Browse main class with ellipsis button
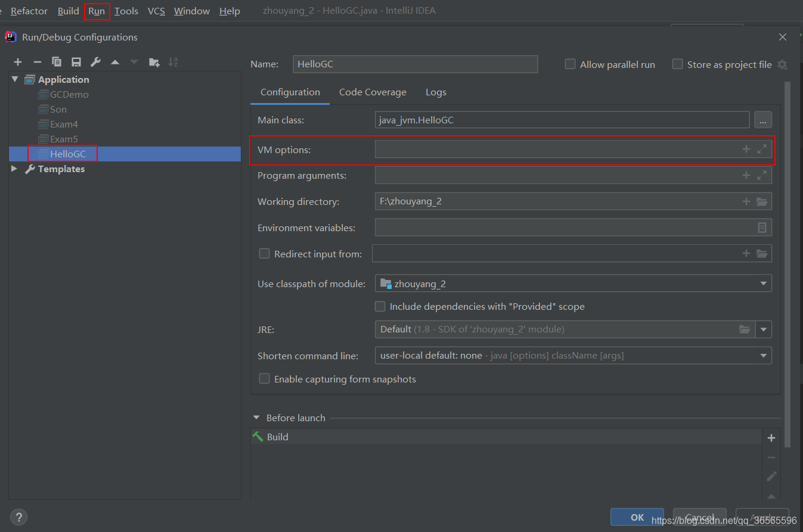The image size is (803, 532). pos(763,120)
